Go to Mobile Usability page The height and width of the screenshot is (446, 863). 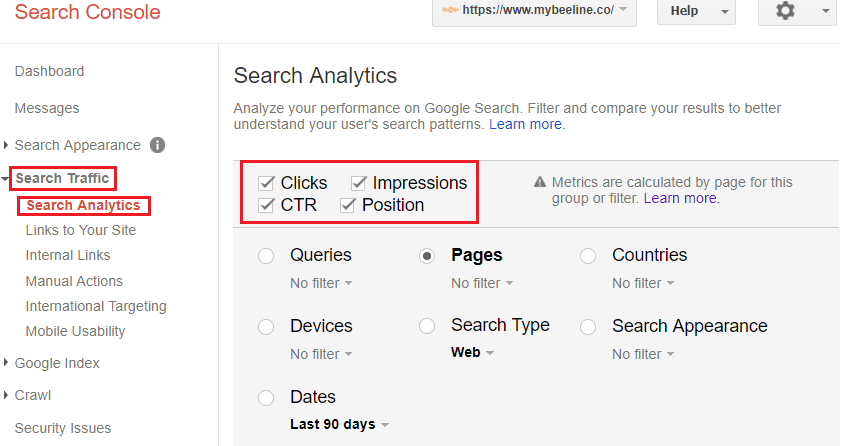pos(76,331)
